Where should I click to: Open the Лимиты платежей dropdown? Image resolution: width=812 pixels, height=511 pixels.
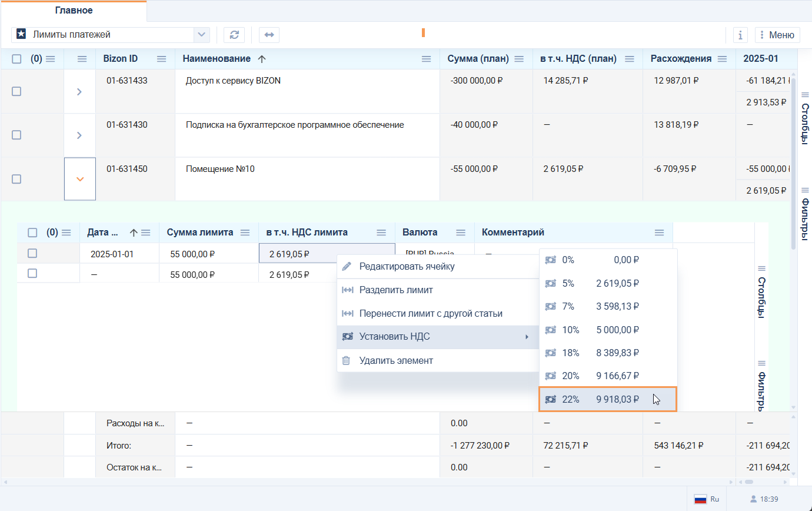tap(202, 35)
